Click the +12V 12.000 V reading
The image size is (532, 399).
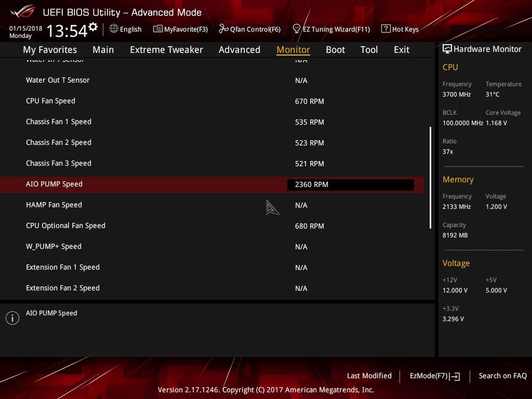[455, 290]
